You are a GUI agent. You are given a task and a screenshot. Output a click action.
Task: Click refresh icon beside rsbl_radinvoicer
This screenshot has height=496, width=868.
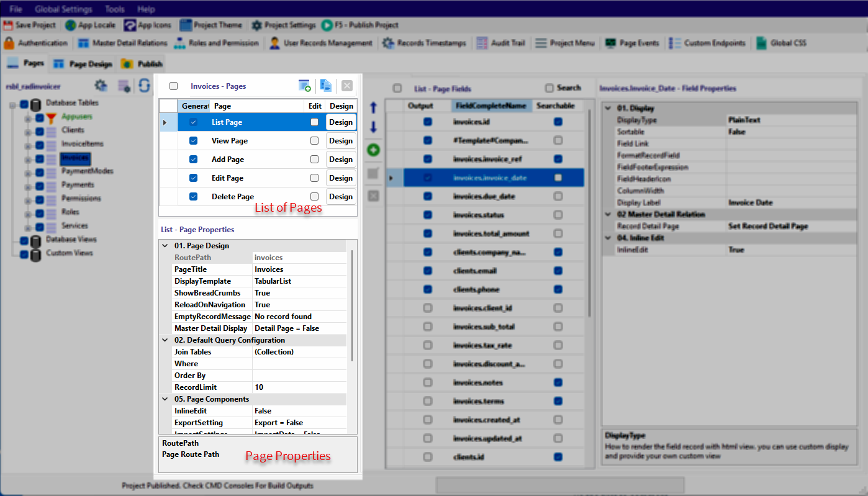144,86
